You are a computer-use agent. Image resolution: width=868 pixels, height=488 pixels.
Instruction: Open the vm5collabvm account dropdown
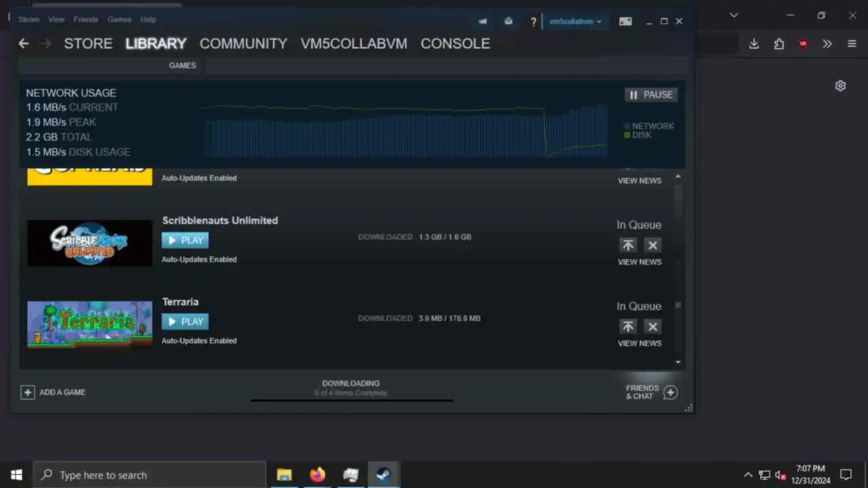coord(575,22)
